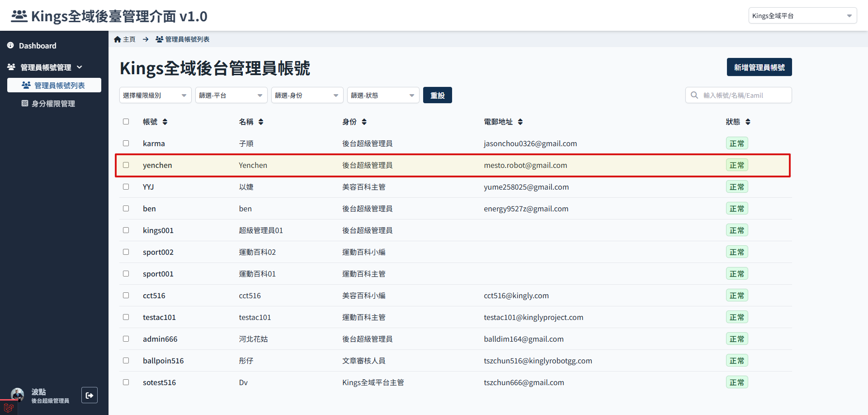Sort by 電郵地址 column arrows
Image resolution: width=868 pixels, height=415 pixels.
[x=520, y=122]
